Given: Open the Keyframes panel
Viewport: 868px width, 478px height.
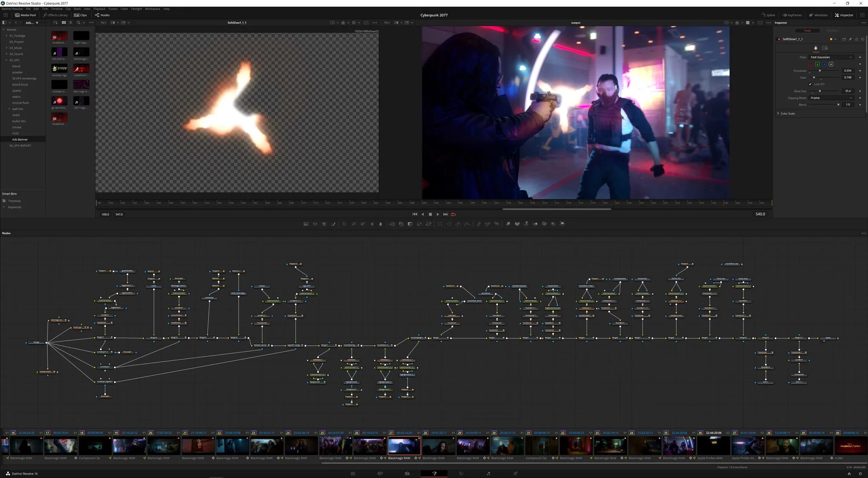Looking at the screenshot, I should click(792, 15).
